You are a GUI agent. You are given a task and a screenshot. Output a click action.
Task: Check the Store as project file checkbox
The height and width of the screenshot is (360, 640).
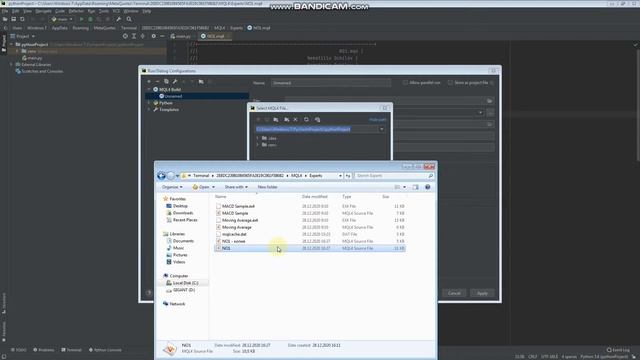(450, 83)
